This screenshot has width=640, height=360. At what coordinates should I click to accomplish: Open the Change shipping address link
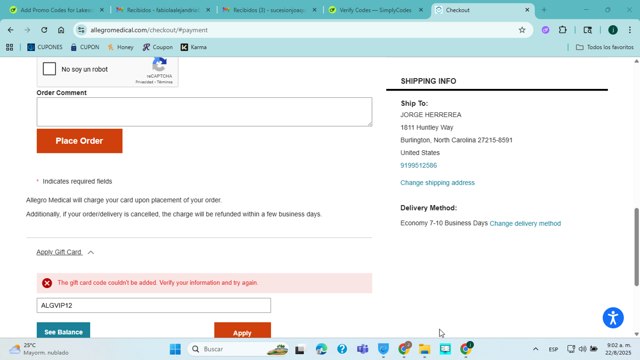[x=437, y=182]
